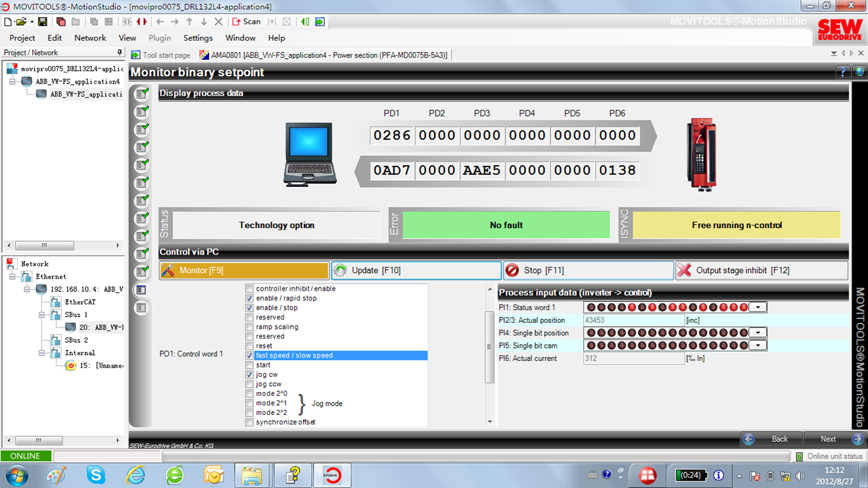Viewport: 868px width, 488px height.
Task: Uncheck the jog cw checkbox
Action: click(x=249, y=374)
